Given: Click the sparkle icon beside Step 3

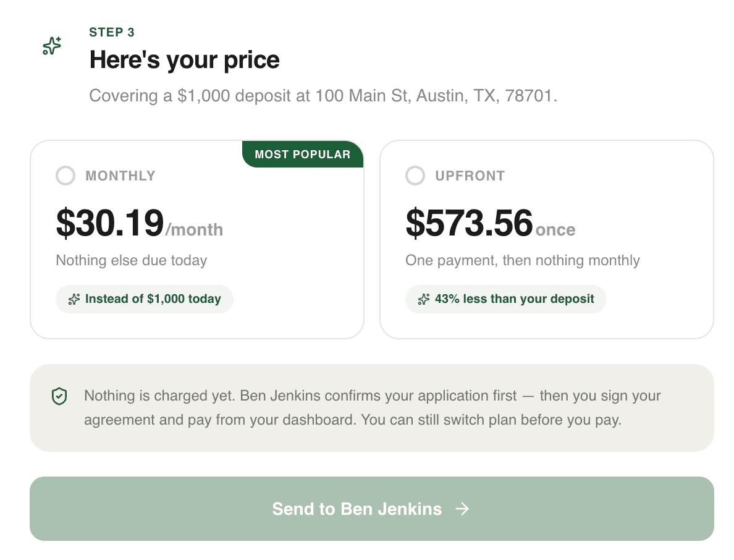Looking at the screenshot, I should pos(52,45).
